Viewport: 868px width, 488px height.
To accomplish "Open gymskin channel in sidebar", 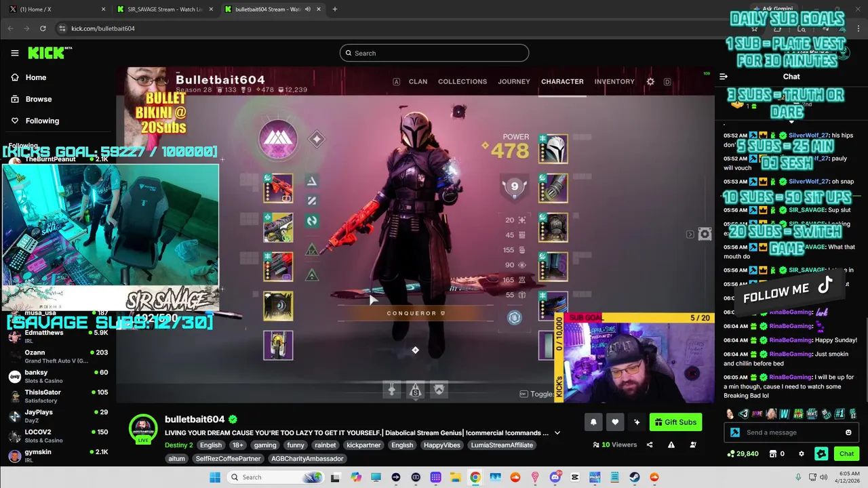I will (x=58, y=455).
